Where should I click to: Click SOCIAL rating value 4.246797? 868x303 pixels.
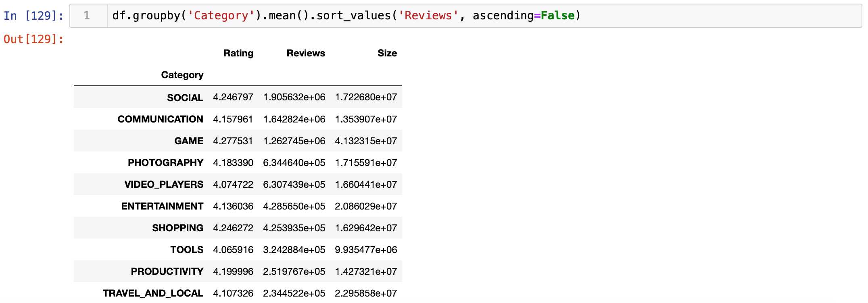pyautogui.click(x=233, y=97)
